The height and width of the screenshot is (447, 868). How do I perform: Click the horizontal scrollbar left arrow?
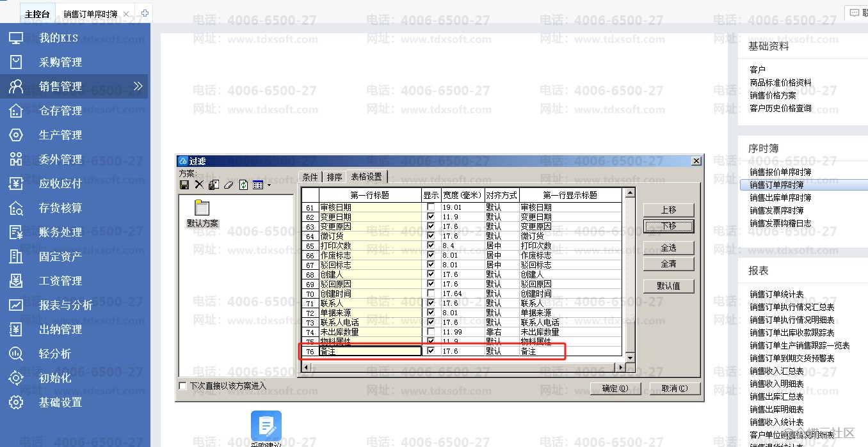(x=306, y=367)
